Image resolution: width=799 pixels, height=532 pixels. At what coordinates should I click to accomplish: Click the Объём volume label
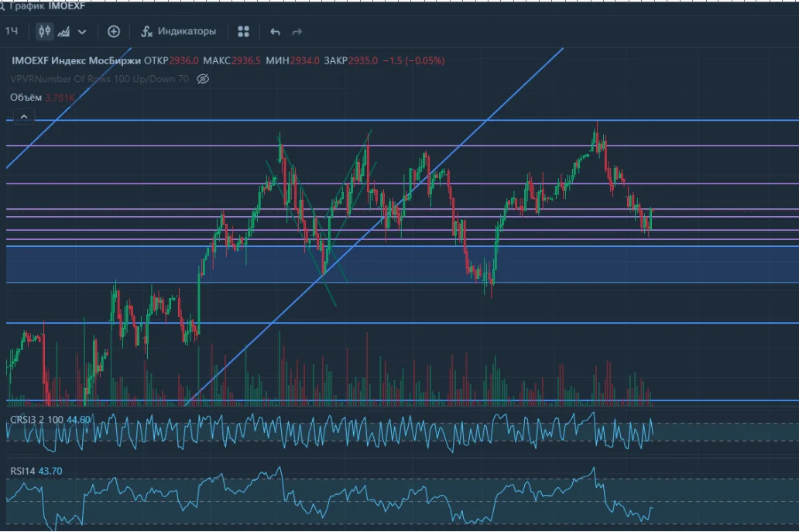pyautogui.click(x=26, y=98)
